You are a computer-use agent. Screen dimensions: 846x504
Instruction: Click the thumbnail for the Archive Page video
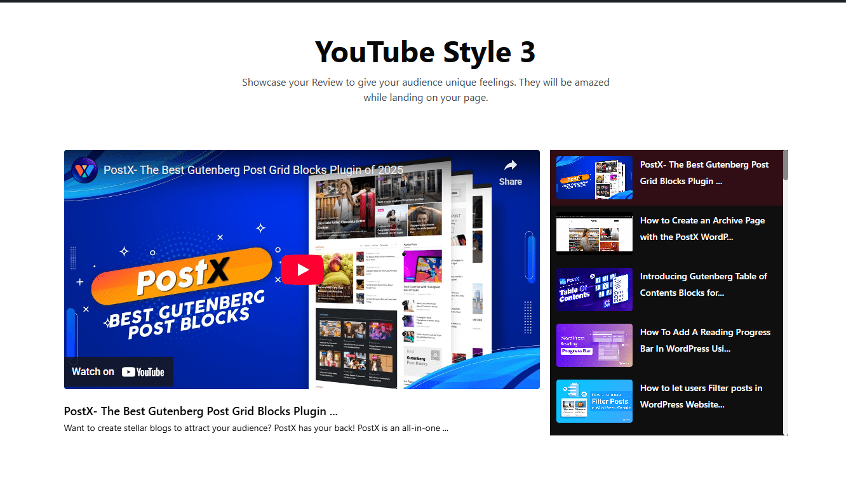coord(594,232)
